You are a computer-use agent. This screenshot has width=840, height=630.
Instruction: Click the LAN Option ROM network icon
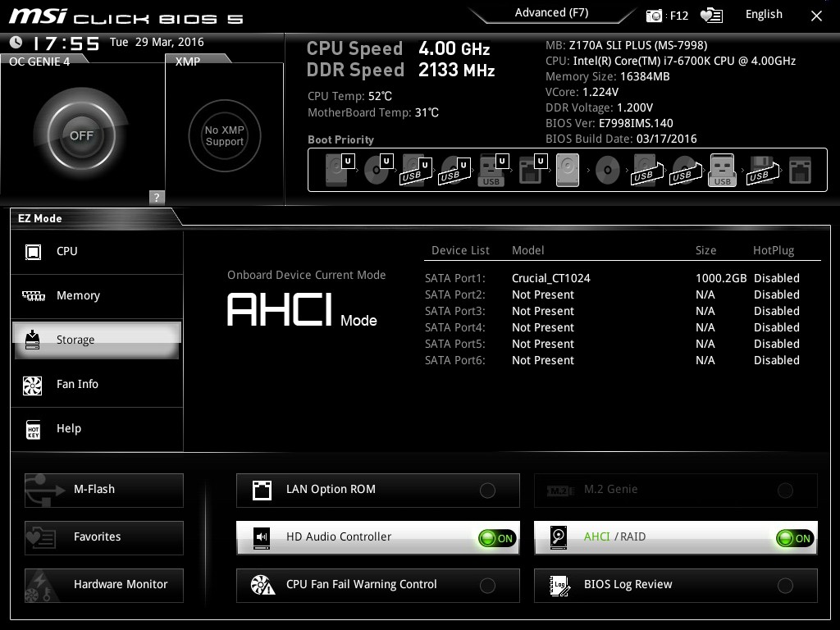point(262,491)
